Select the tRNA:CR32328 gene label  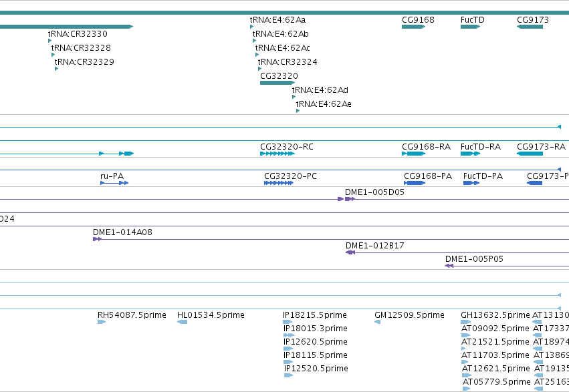click(81, 48)
